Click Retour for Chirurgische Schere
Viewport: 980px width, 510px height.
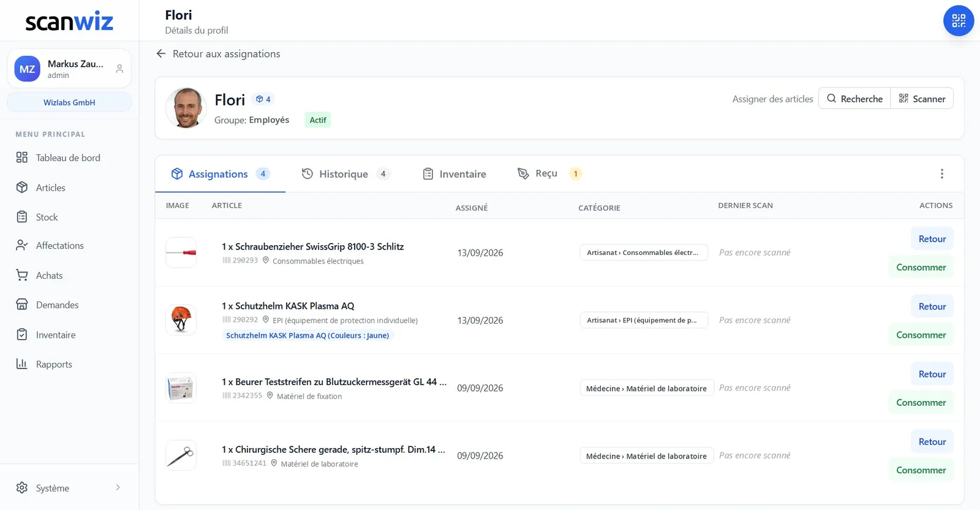click(x=932, y=441)
